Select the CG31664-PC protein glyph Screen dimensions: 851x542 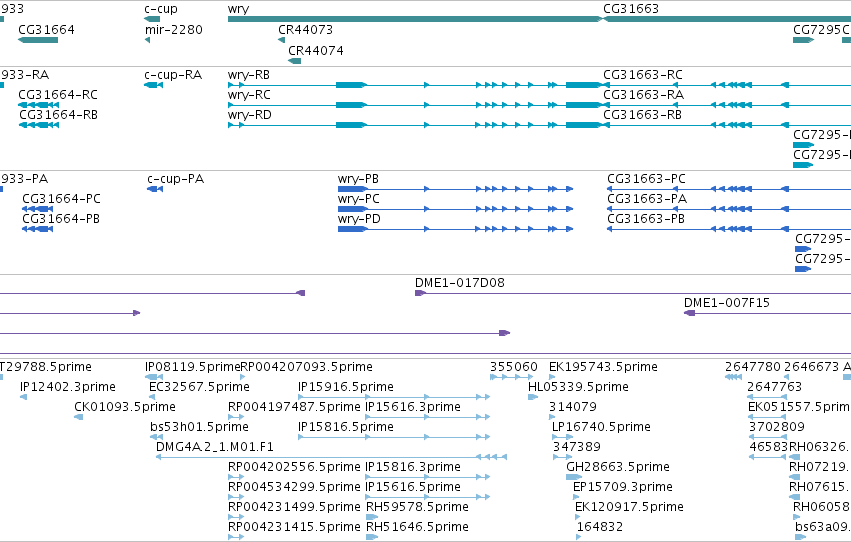[x=37, y=209]
